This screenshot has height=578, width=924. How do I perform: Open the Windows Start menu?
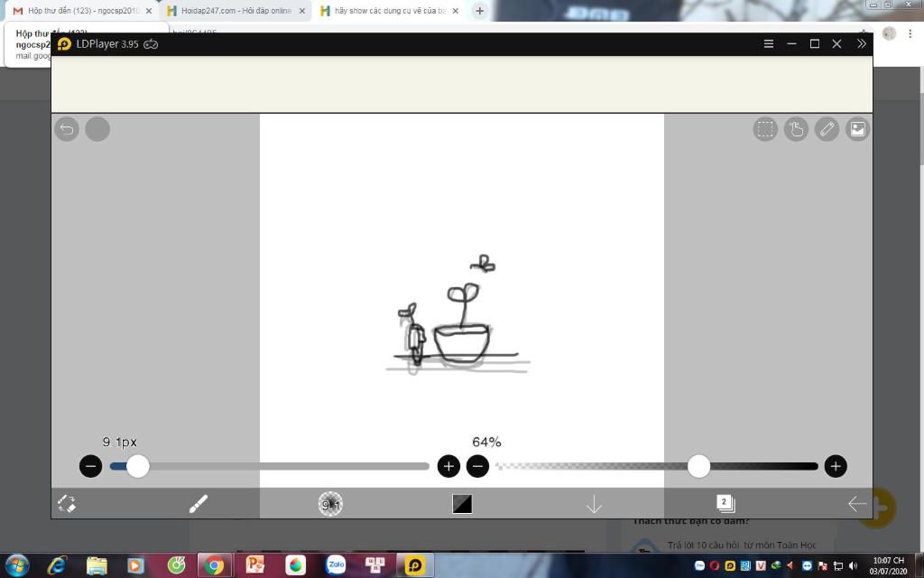pyautogui.click(x=17, y=565)
